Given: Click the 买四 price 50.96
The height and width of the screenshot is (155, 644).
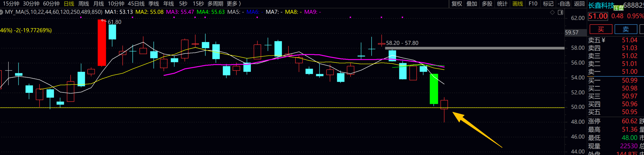Looking at the screenshot, I should (629, 104).
